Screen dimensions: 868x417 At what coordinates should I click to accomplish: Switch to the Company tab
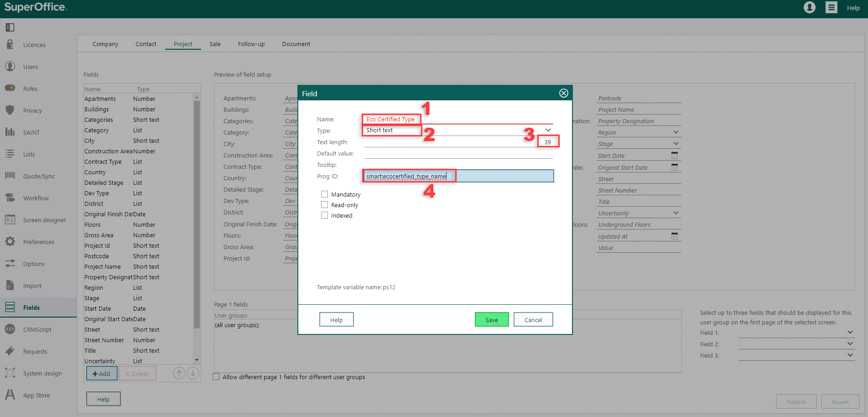coord(105,44)
